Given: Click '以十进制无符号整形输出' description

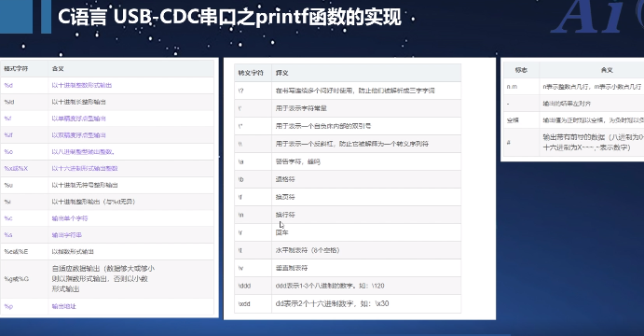Looking at the screenshot, I should 85,185.
